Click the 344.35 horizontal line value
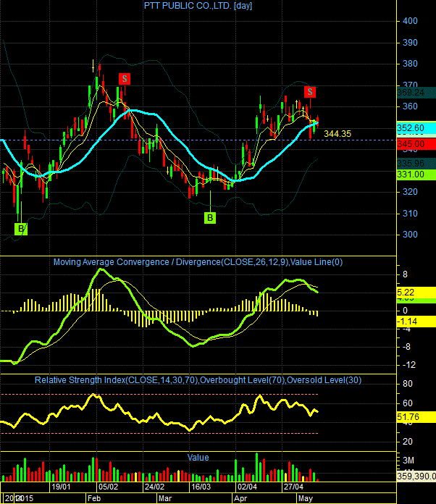 pyautogui.click(x=338, y=134)
